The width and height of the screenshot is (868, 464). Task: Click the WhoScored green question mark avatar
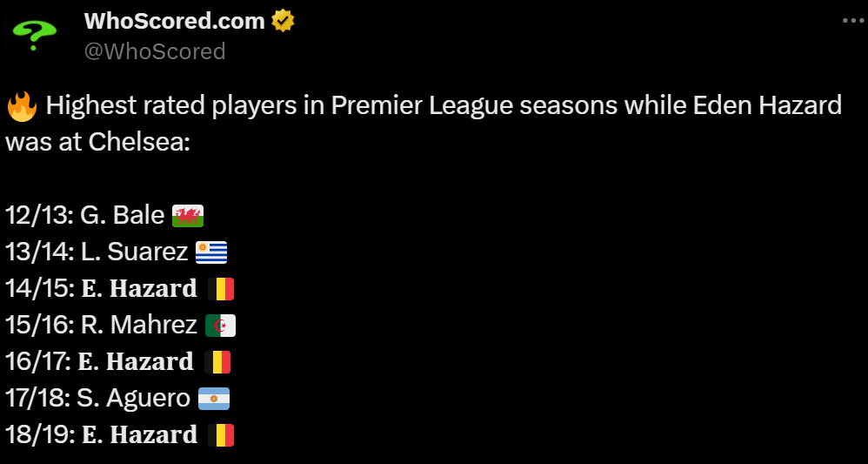(x=35, y=36)
